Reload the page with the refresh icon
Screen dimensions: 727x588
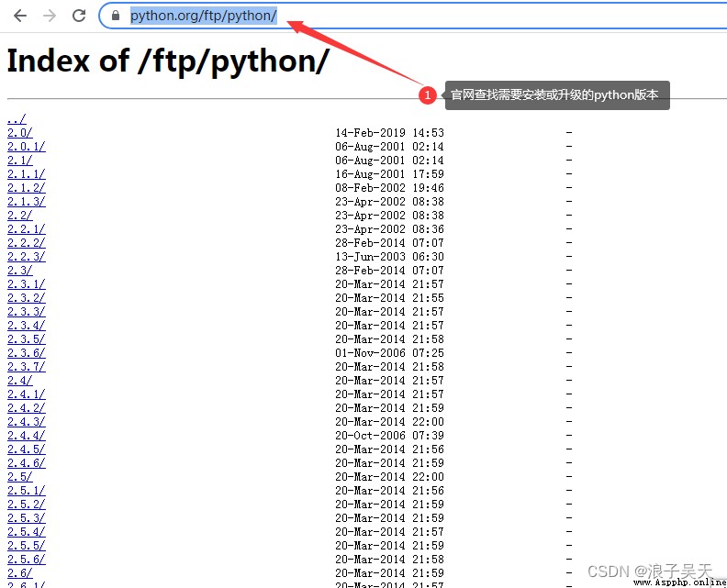pyautogui.click(x=79, y=16)
